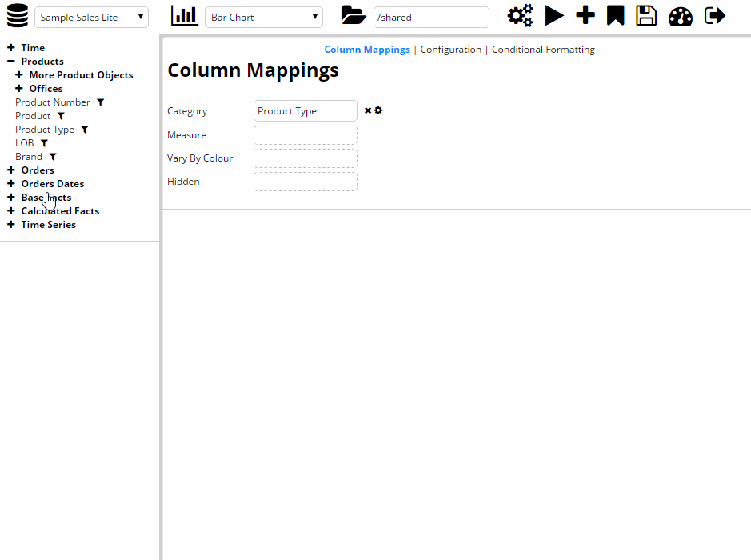The height and width of the screenshot is (560, 751).
Task: Activate the LOB filter funnel
Action: point(44,142)
